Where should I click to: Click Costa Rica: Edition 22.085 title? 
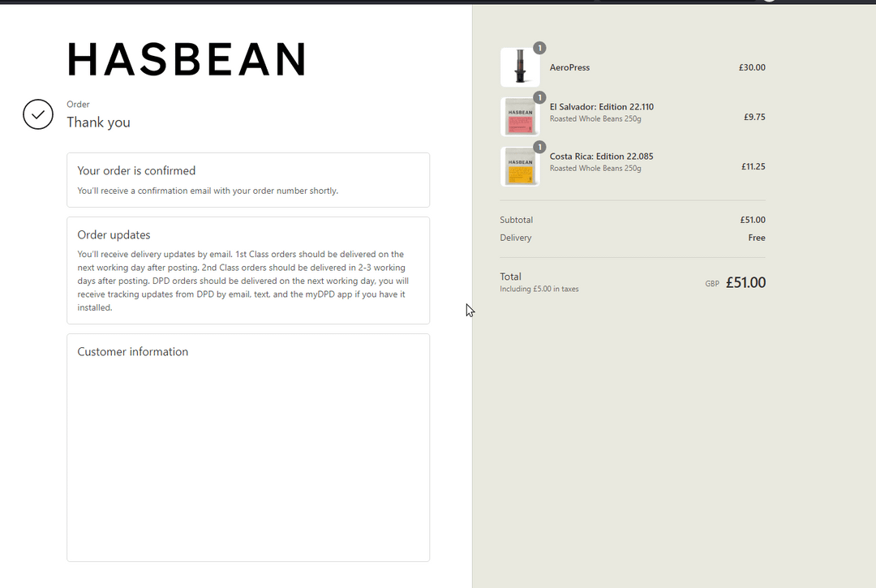pos(601,157)
